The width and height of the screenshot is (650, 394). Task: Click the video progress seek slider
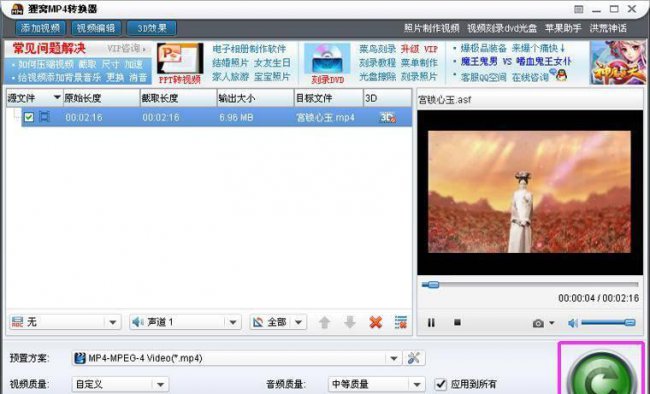click(530, 285)
